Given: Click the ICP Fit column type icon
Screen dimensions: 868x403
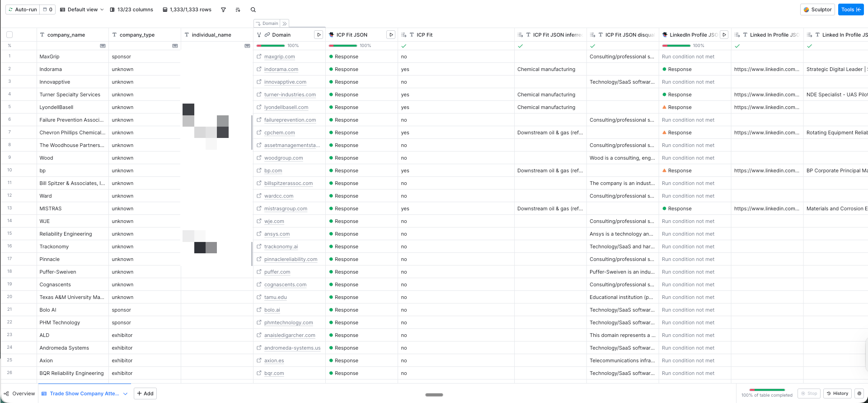Looking at the screenshot, I should point(412,35).
